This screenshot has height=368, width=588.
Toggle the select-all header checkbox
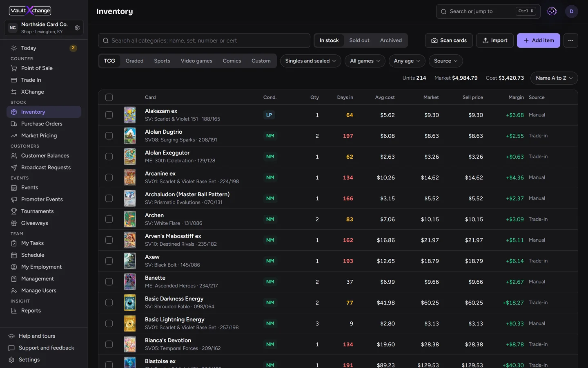pyautogui.click(x=109, y=97)
